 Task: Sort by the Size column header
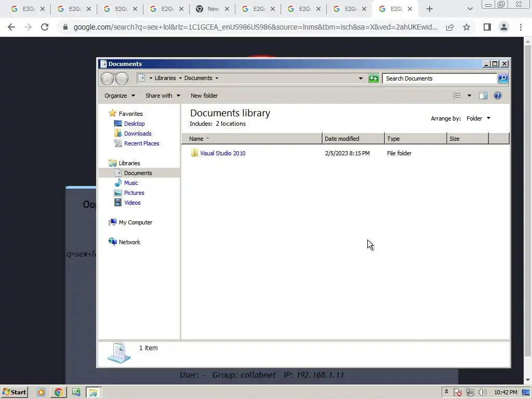pyautogui.click(x=468, y=138)
